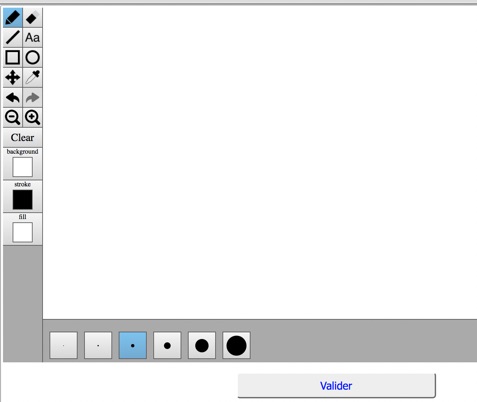Activate the Pan move tool

click(13, 78)
